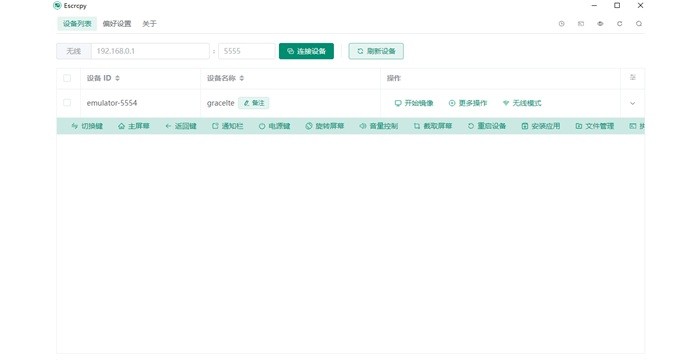
Task: Click the clock icon in top-right toolbar
Action: pyautogui.click(x=562, y=24)
